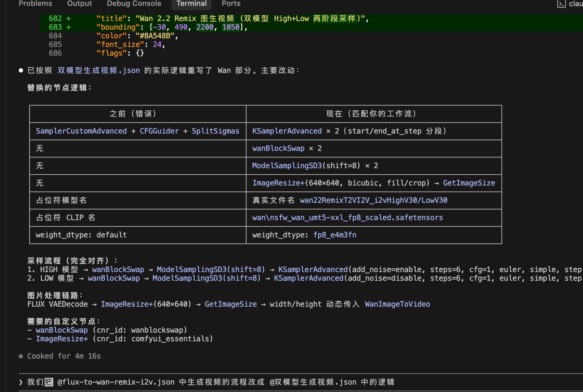583x392 pixels.
Task: Switch to the Terminal tab
Action: coord(191,4)
